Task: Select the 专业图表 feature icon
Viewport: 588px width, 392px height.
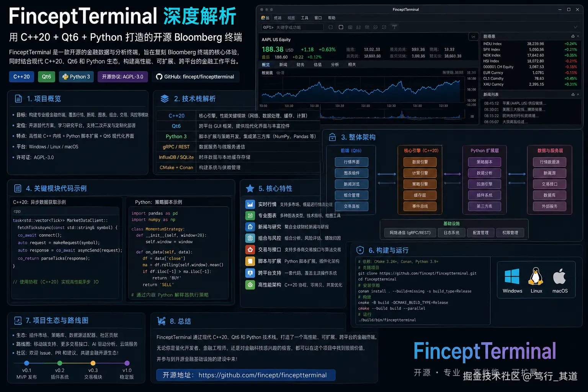Action: coord(250,216)
